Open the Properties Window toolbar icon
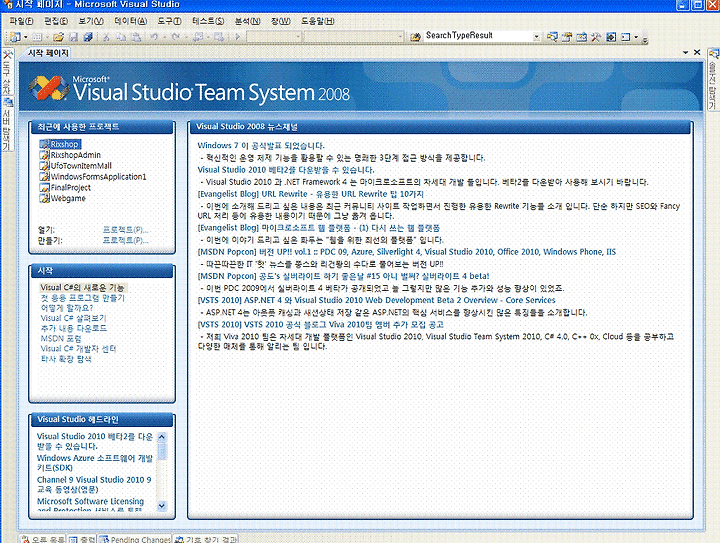 [567, 37]
